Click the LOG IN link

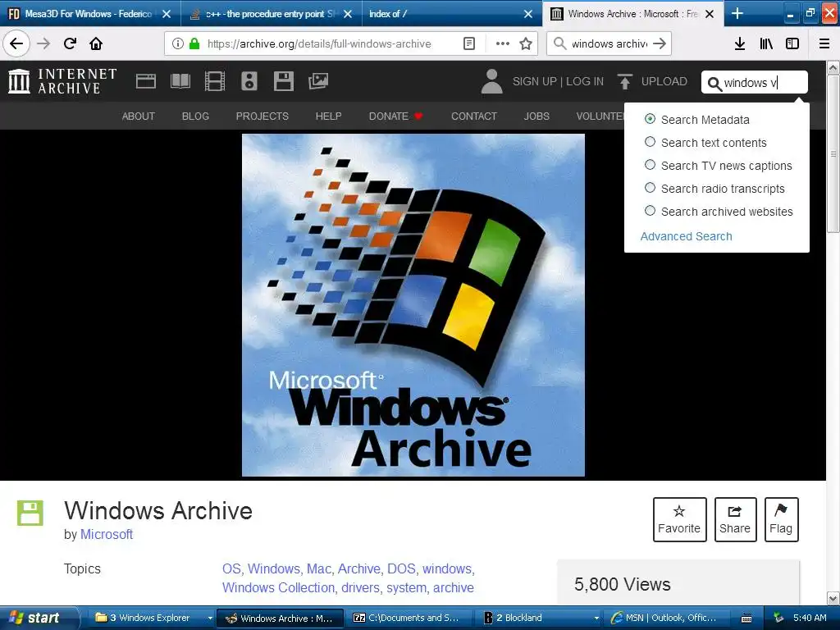(585, 81)
